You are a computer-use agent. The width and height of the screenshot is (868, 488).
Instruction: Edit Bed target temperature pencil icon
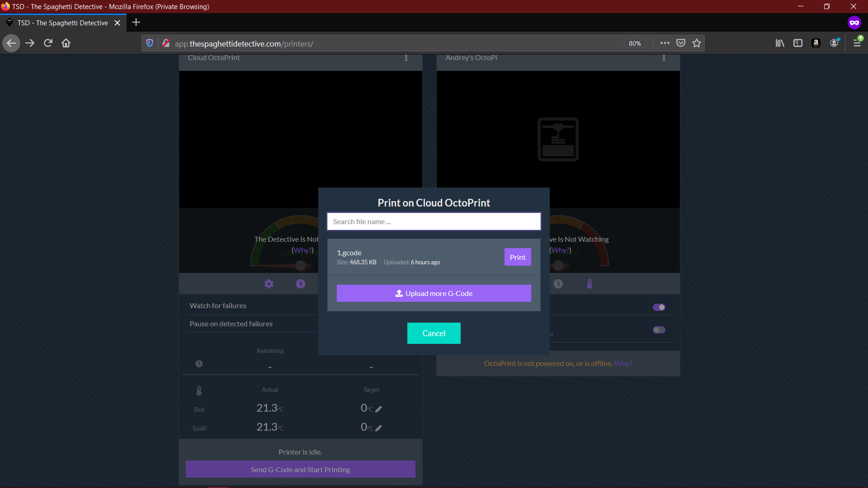(x=379, y=409)
